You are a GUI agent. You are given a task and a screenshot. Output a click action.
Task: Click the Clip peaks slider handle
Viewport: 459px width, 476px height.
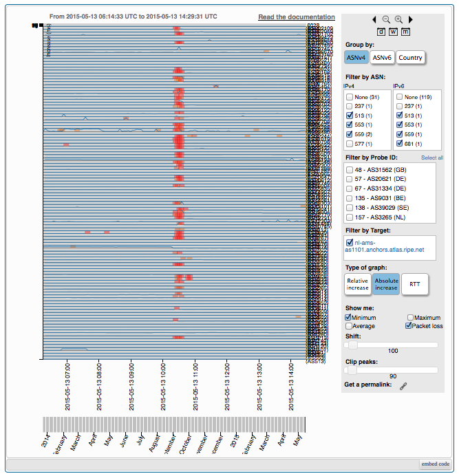coord(351,369)
